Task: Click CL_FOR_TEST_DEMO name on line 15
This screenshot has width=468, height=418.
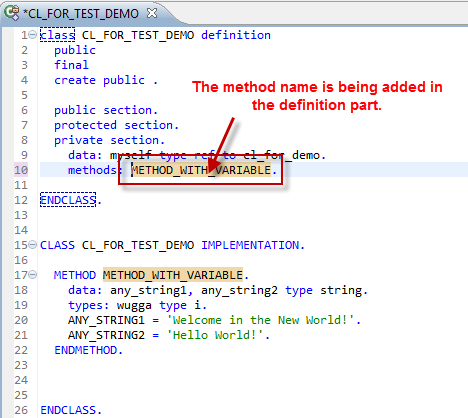Action: (138, 245)
